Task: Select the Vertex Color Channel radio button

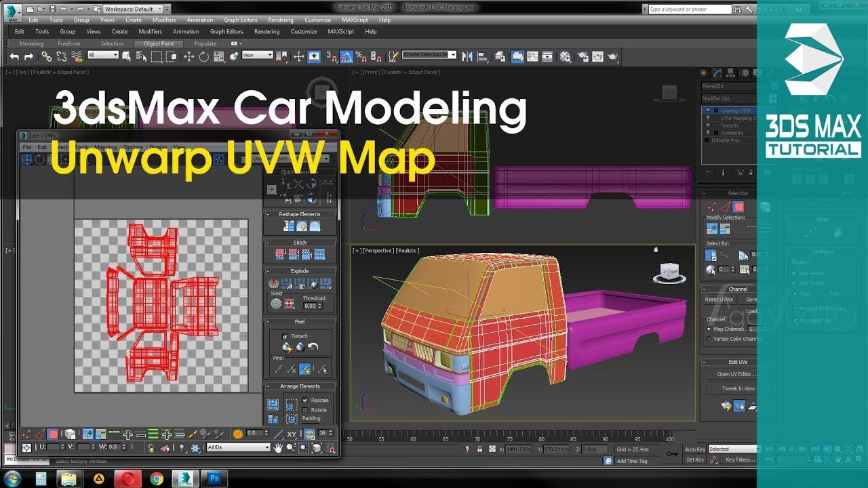Action: (709, 338)
